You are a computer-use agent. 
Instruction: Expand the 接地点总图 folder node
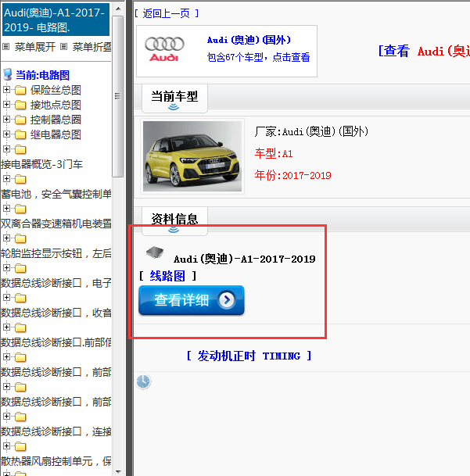(x=6, y=105)
